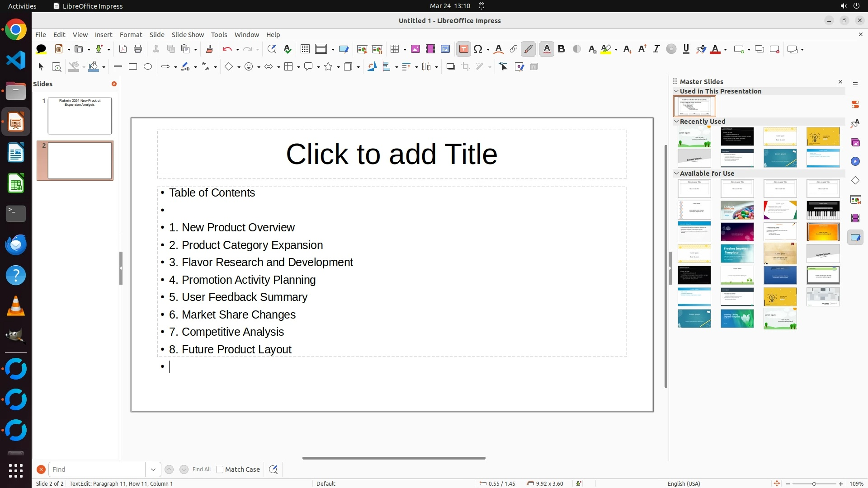Select the Ellipse drawing tool

point(148,67)
